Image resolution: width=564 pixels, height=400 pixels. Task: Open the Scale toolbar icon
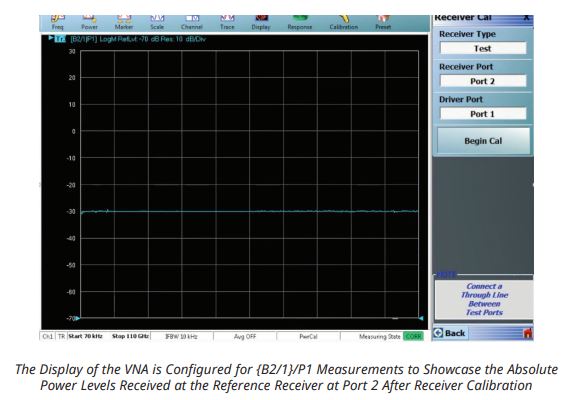point(157,23)
